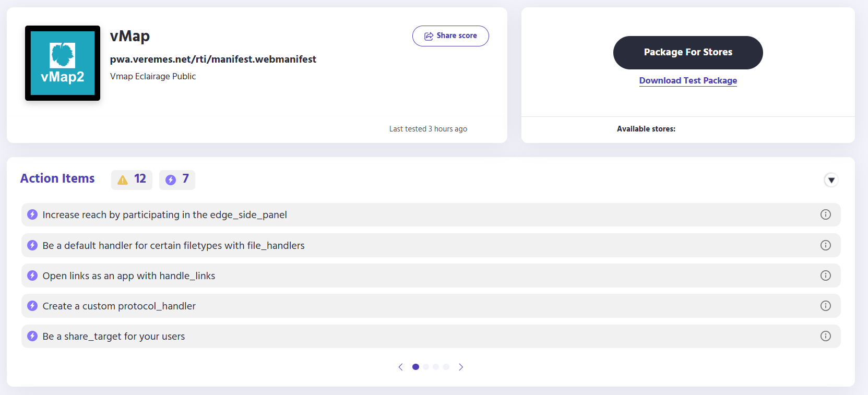Go to next action items page
The width and height of the screenshot is (868, 395).
(x=461, y=367)
